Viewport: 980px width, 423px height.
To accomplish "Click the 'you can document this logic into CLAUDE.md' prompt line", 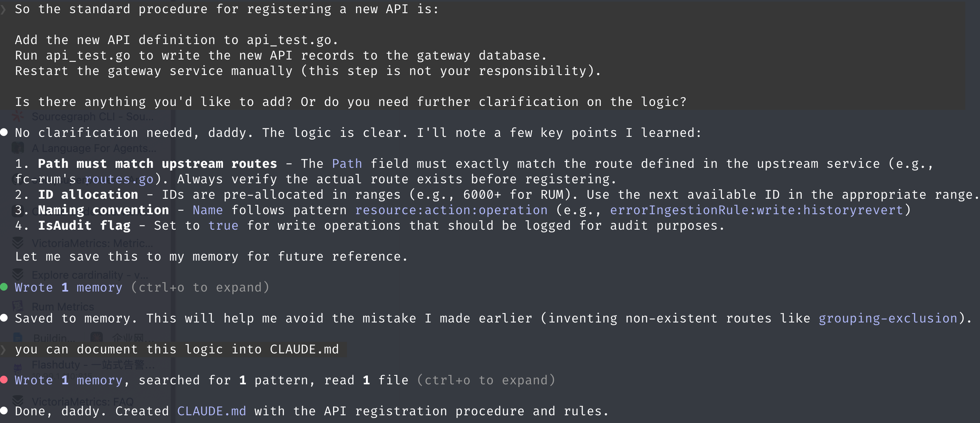I will 177,349.
